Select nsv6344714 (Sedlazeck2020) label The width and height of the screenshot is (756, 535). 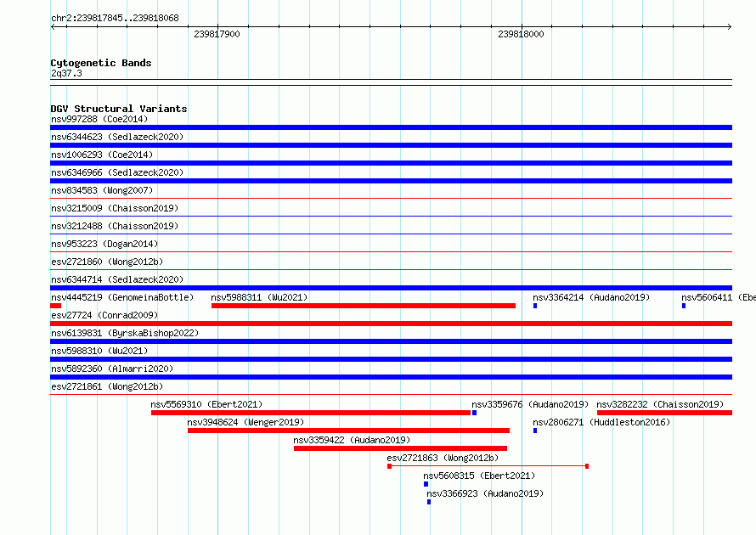tap(117, 279)
